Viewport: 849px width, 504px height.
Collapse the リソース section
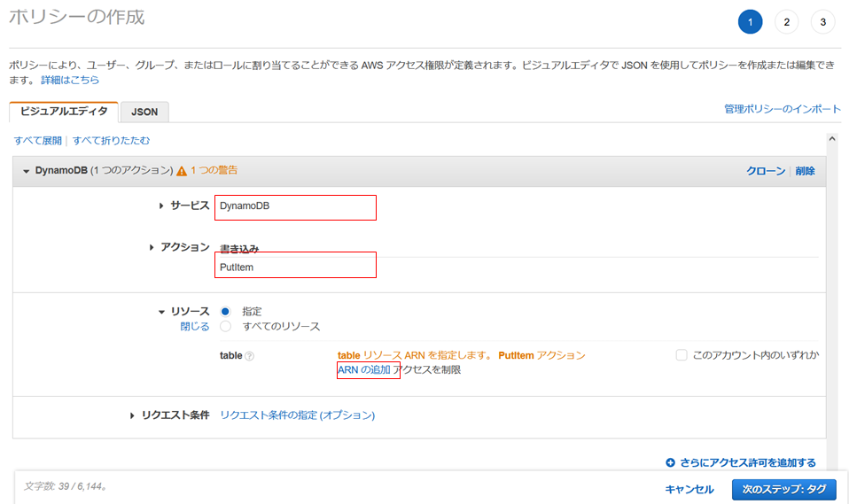click(x=161, y=312)
